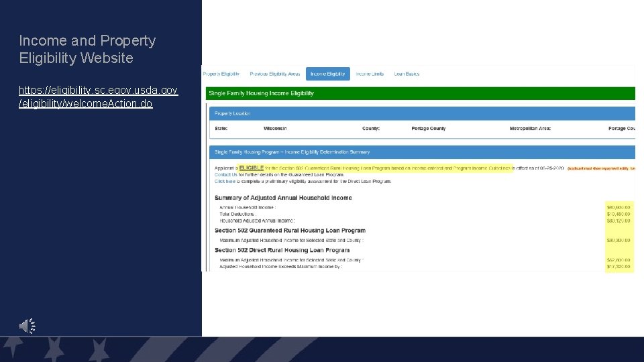Switch to the Property Eligibility tab
Viewport: 644px width, 362px height.
(221, 74)
